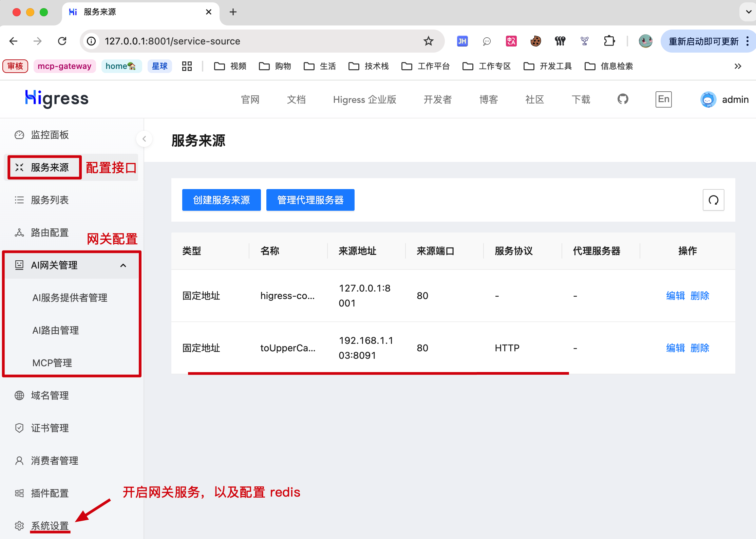Delete the higress-co... service source row
Viewport: 756px width, 539px height.
(x=700, y=296)
